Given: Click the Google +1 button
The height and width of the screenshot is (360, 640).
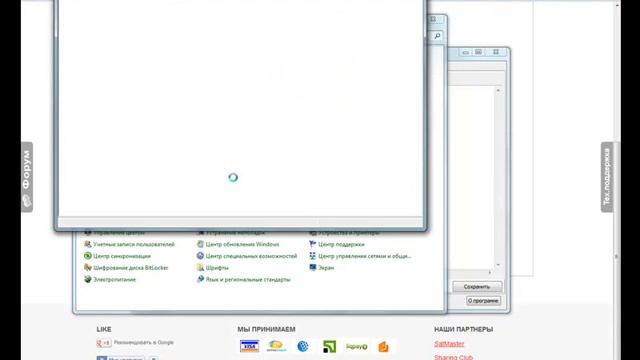Looking at the screenshot, I should click(x=104, y=343).
